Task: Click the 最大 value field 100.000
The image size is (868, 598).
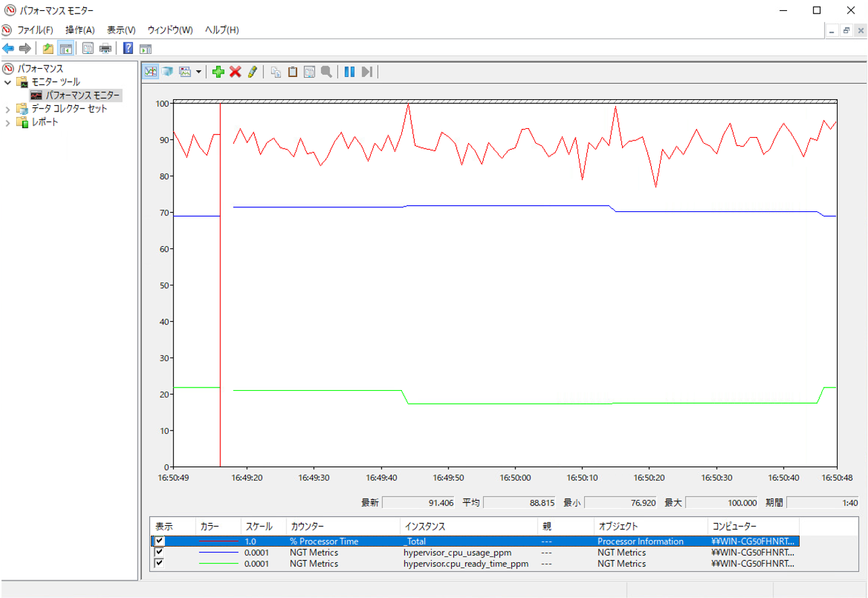Action: (x=722, y=503)
